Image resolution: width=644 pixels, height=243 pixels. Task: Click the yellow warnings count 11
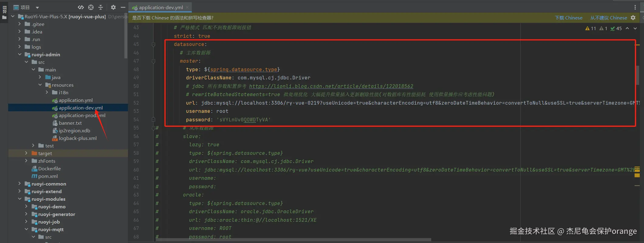click(591, 28)
